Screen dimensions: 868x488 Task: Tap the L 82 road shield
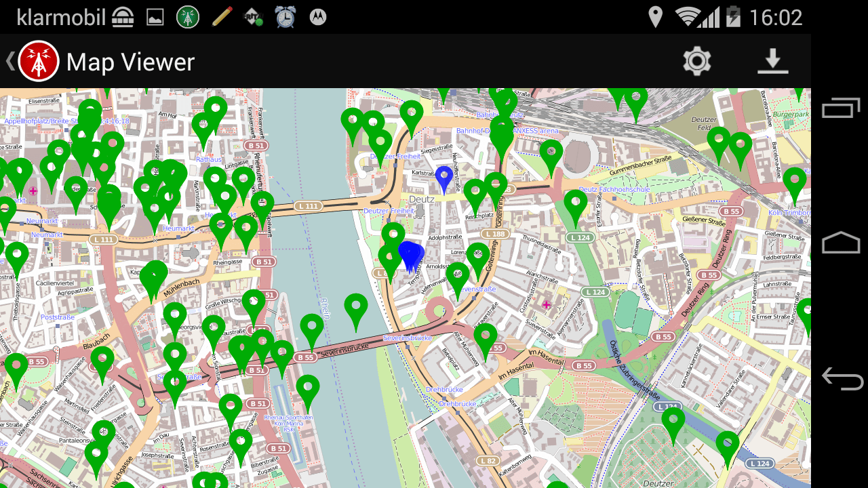coord(488,461)
